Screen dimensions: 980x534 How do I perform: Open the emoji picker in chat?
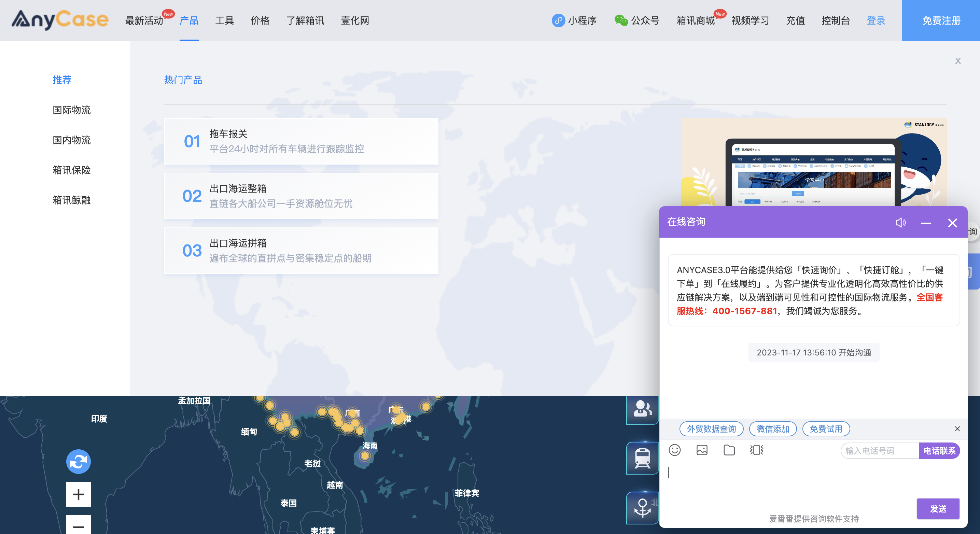tap(674, 450)
